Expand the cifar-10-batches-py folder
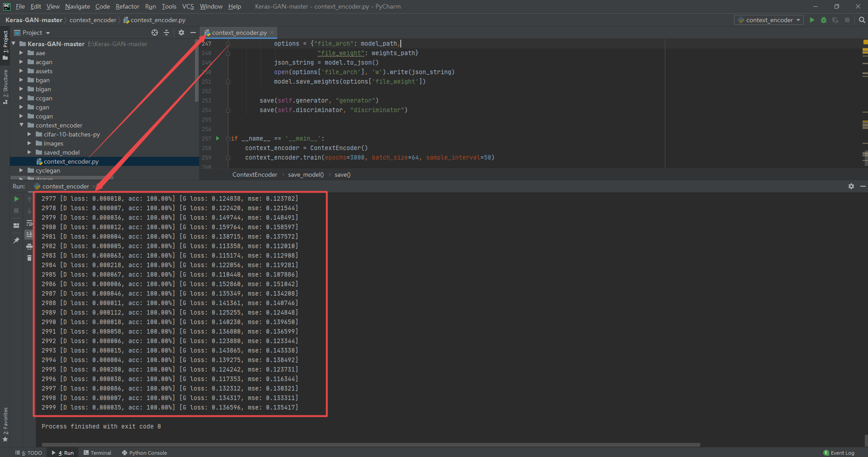This screenshot has height=457, width=868. 29,134
